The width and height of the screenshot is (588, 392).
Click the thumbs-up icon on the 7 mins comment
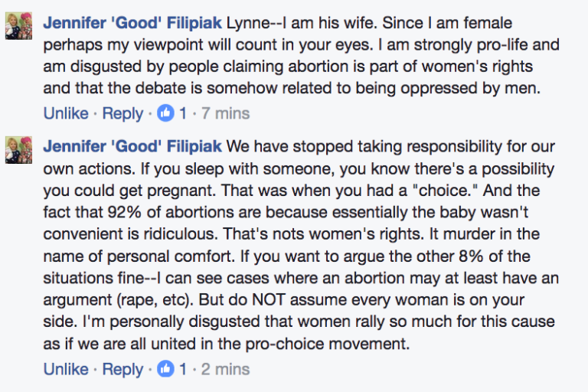tap(165, 113)
